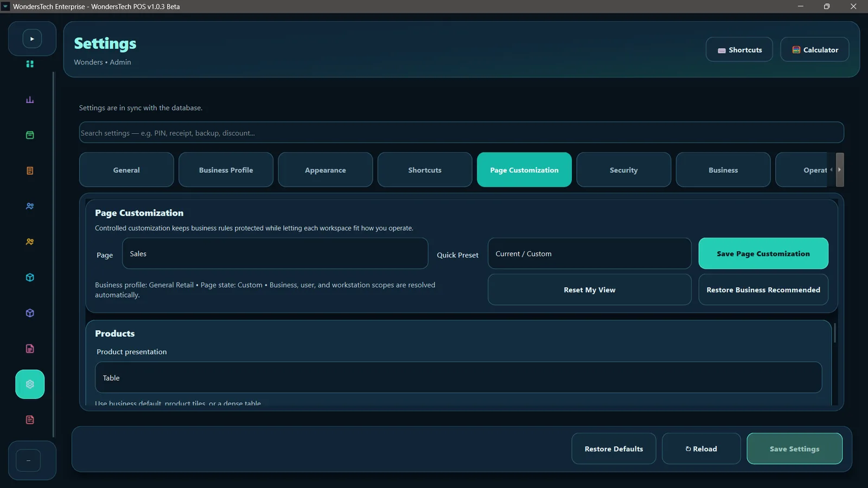Open the blue people sidebar icon
The image size is (868, 488).
point(30,206)
